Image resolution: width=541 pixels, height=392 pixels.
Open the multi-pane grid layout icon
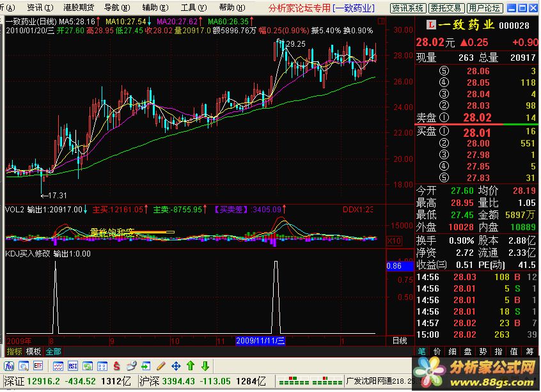coord(102,366)
